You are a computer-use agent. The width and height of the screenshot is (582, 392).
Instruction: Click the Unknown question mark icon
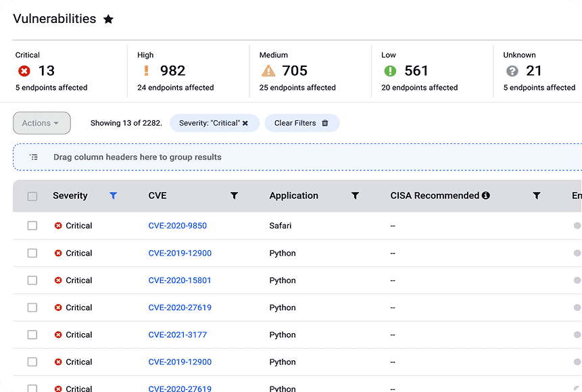click(513, 70)
